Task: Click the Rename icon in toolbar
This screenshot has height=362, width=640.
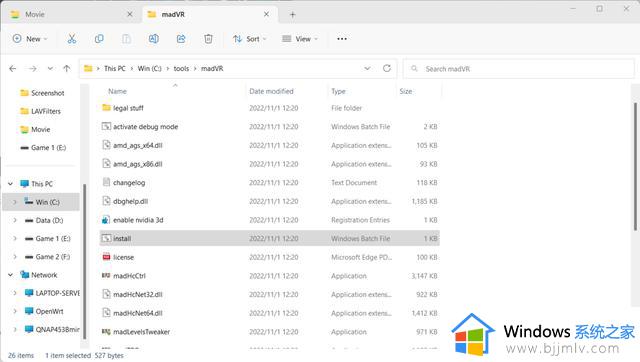Action: 153,39
